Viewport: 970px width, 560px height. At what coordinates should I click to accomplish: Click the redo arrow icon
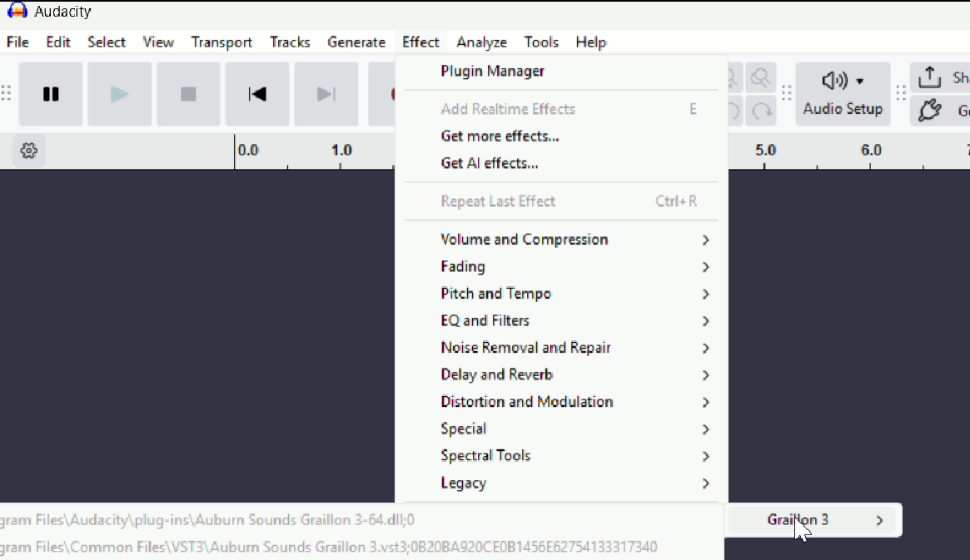tap(762, 112)
